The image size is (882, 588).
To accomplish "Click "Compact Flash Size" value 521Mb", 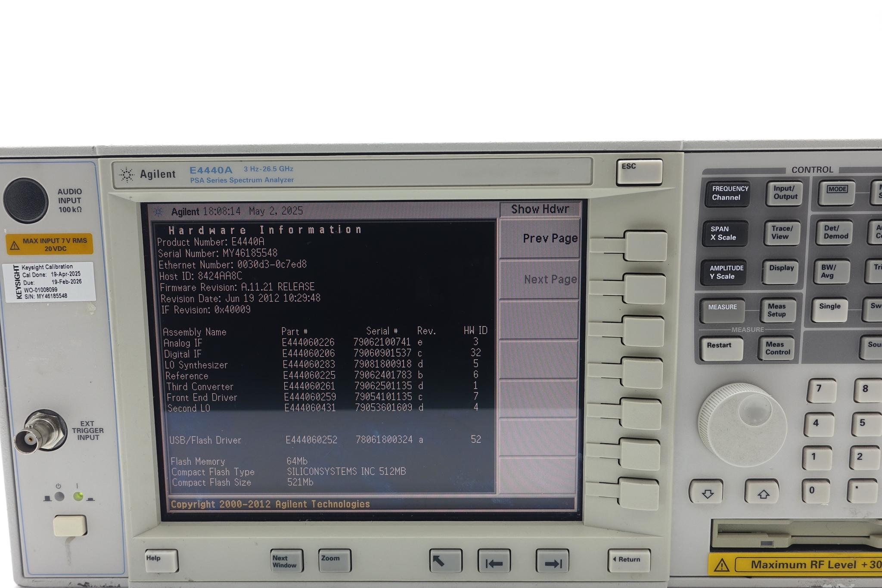I will pyautogui.click(x=300, y=482).
